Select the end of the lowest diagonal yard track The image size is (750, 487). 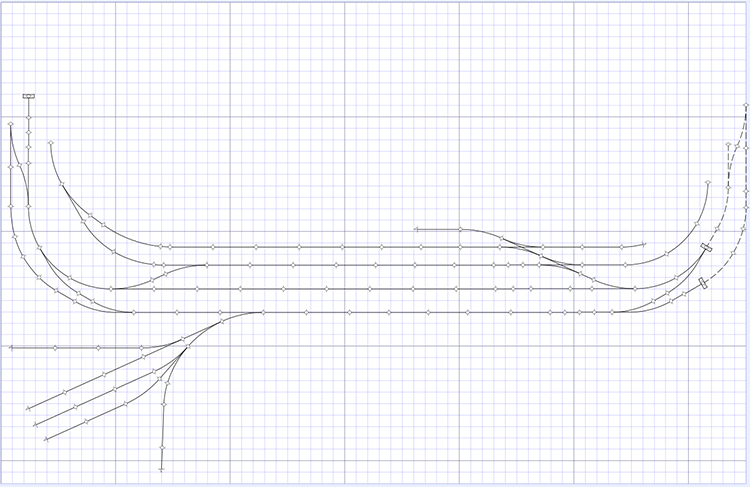pos(46,438)
